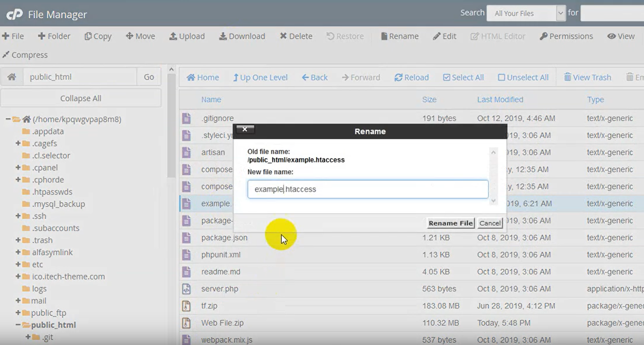Click the Compress tool icon
The image size is (644, 345).
[x=6, y=55]
